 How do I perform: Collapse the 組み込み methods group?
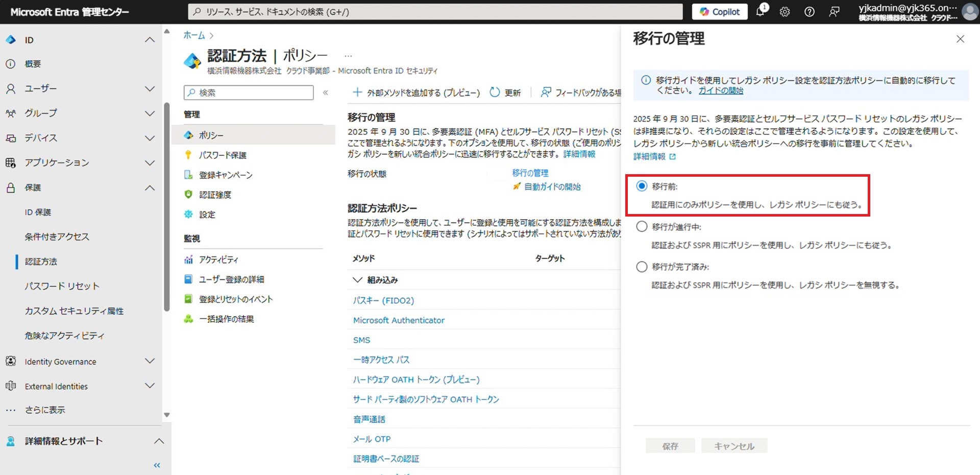pyautogui.click(x=357, y=280)
